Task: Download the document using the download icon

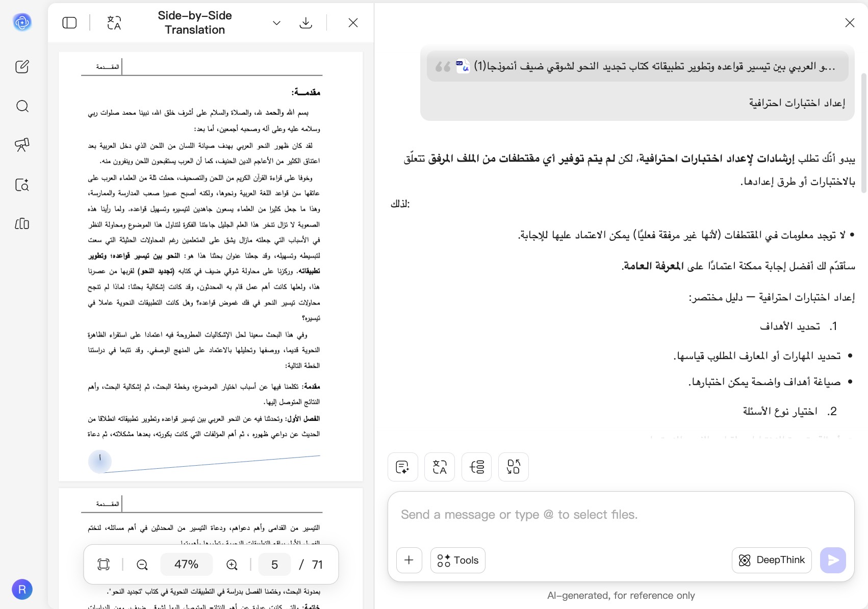Action: (x=306, y=22)
